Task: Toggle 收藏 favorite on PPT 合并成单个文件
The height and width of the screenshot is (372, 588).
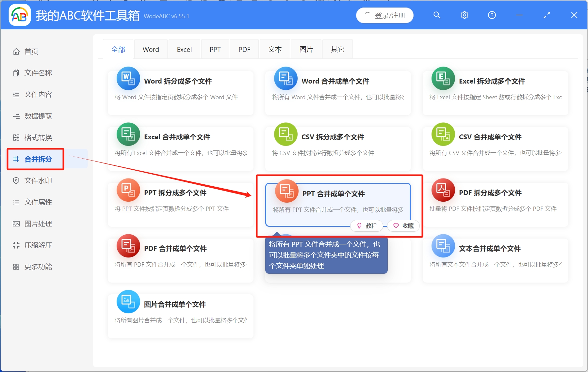Action: 403,225
